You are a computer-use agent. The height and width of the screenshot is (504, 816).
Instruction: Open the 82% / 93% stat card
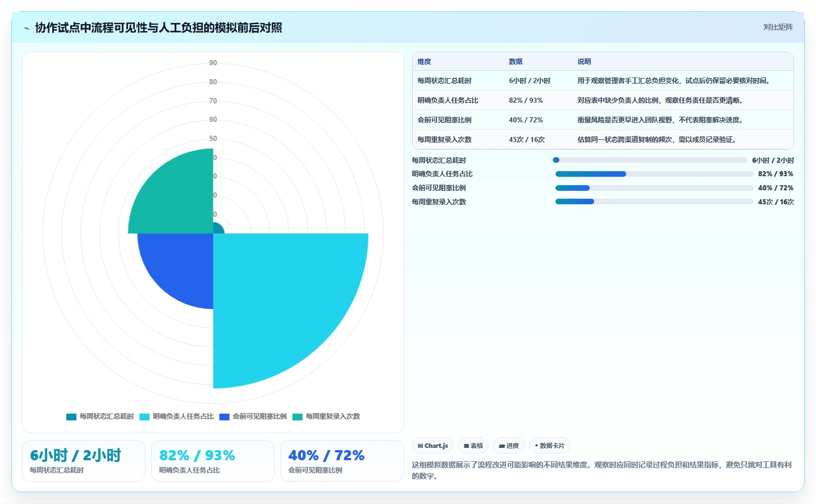tap(213, 461)
